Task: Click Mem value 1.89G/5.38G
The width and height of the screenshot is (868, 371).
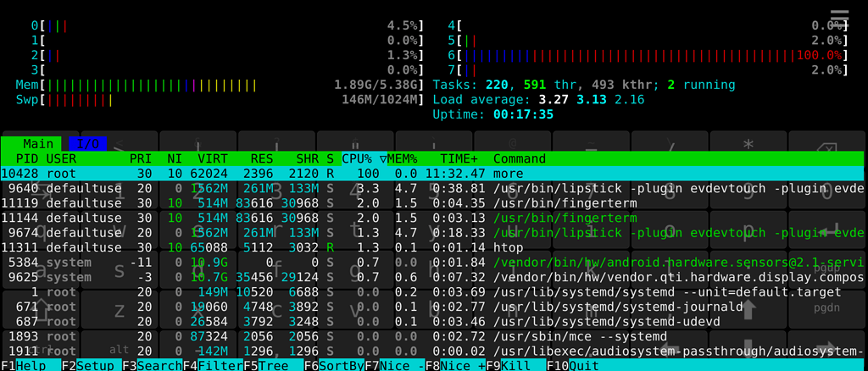Action: click(375, 86)
